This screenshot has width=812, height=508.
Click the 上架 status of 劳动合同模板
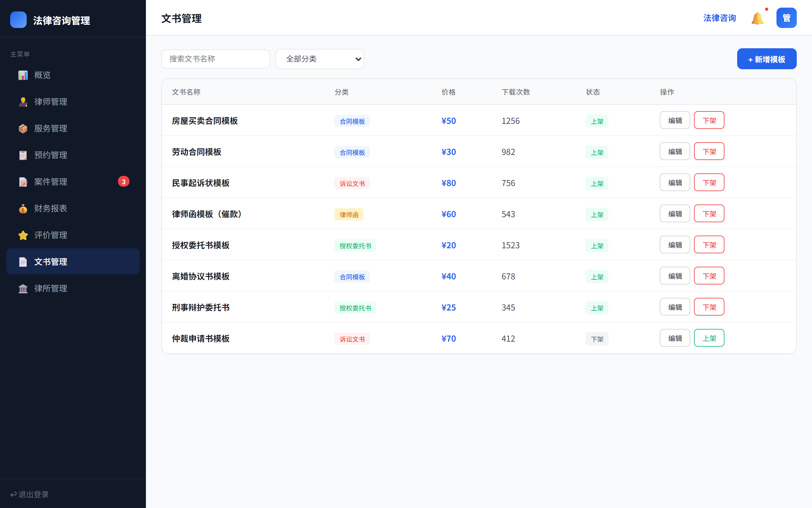(x=597, y=152)
